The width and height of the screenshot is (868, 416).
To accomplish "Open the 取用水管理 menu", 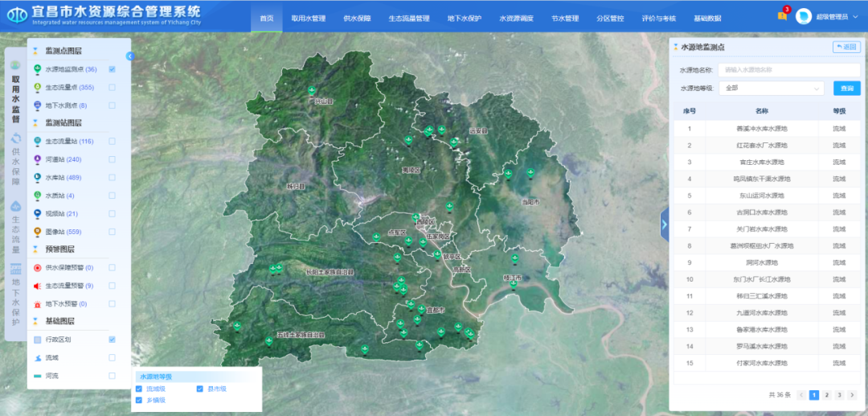I will coord(308,18).
